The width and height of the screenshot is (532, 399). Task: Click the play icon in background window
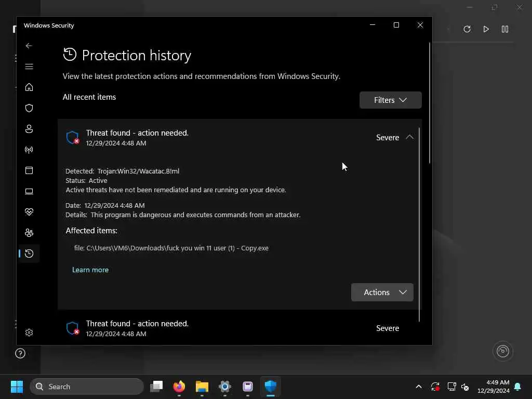click(486, 29)
